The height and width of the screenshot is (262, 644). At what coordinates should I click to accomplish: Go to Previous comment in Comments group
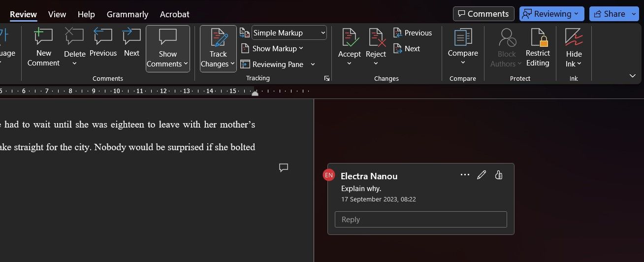(x=103, y=37)
